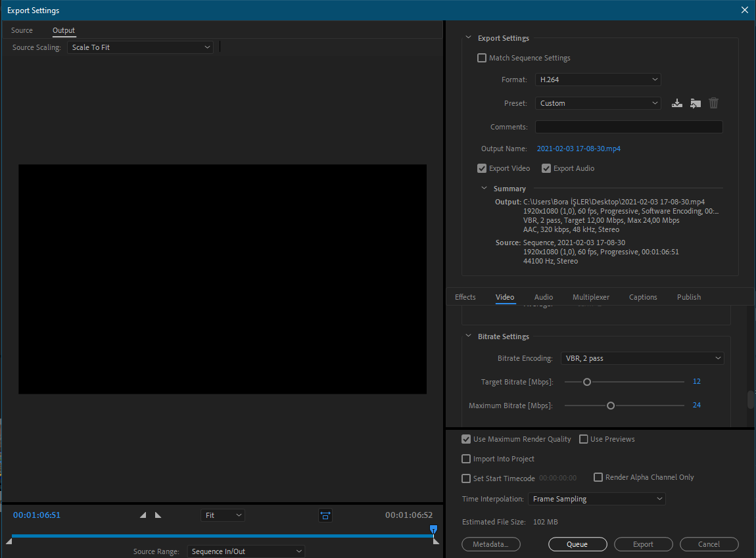This screenshot has width=756, height=558.
Task: Click the Delete Preset trash icon
Action: click(714, 103)
